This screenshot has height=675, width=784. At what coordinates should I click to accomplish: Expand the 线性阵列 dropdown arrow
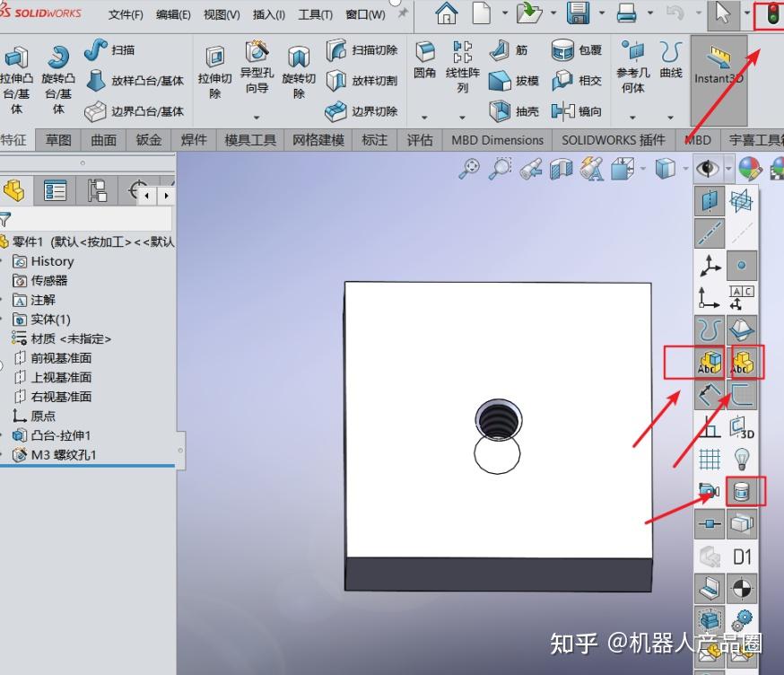pos(460,116)
